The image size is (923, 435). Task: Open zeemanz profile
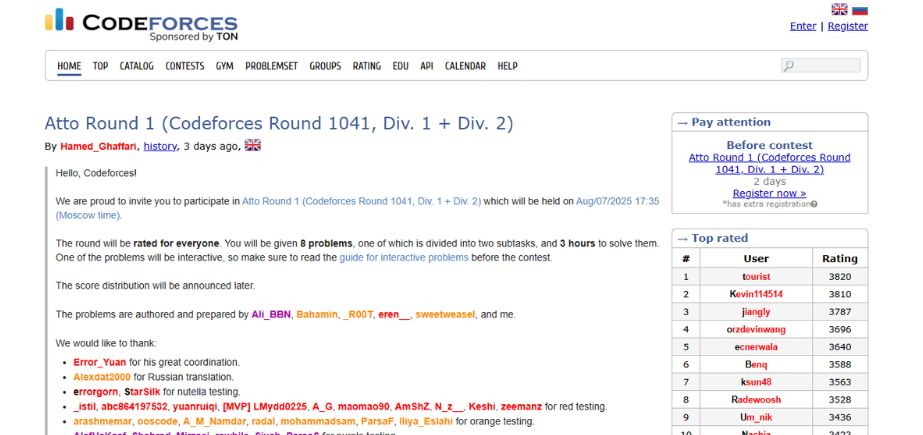[521, 406]
